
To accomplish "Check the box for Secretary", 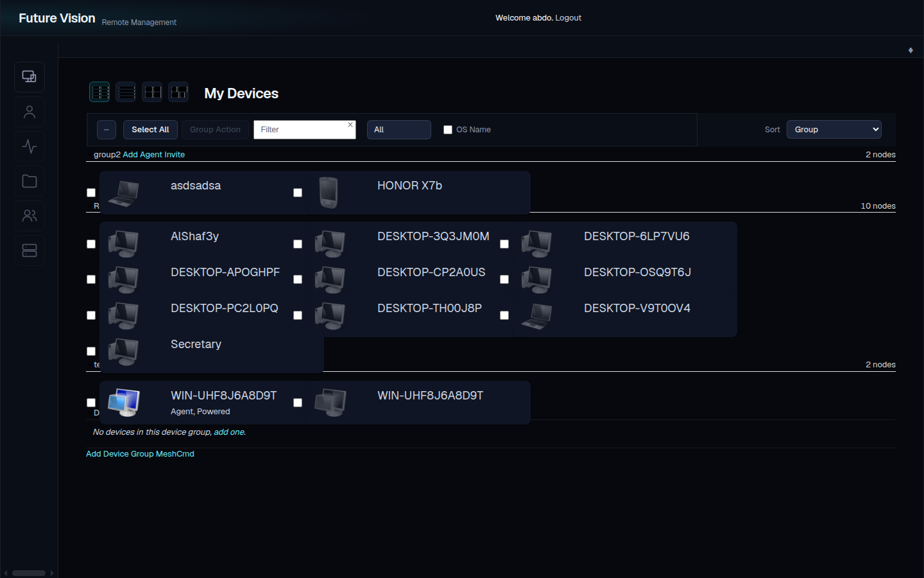I will click(x=91, y=351).
